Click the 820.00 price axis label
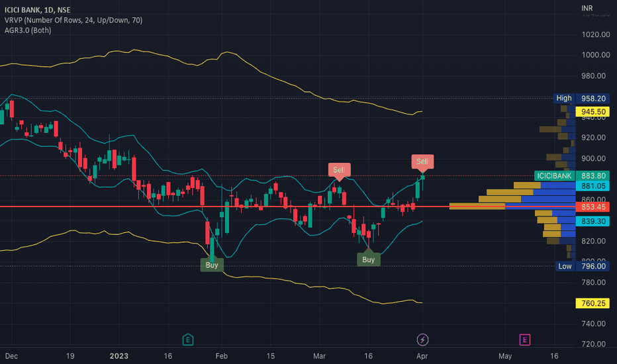 pyautogui.click(x=593, y=241)
